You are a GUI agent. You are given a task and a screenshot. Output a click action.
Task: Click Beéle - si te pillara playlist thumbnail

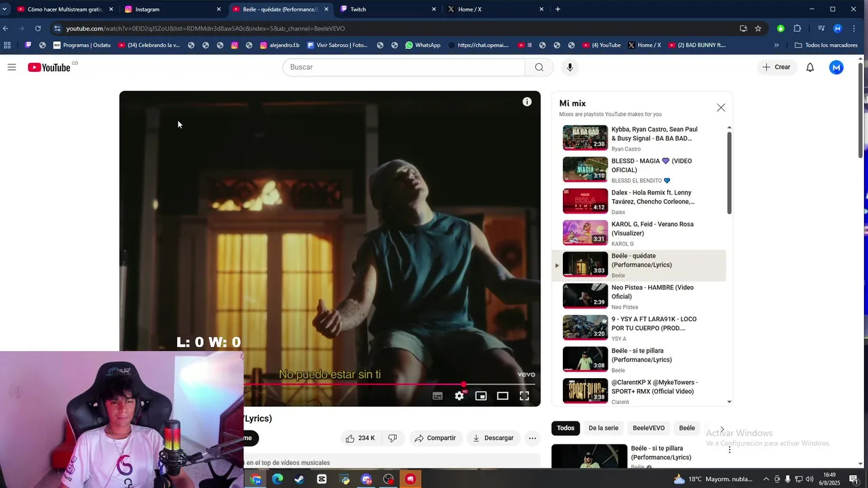(x=585, y=359)
